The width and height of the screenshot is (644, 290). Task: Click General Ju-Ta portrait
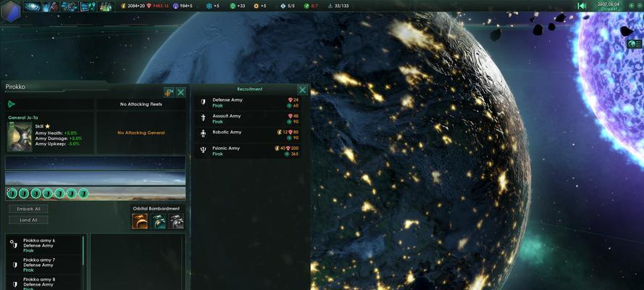tap(20, 137)
